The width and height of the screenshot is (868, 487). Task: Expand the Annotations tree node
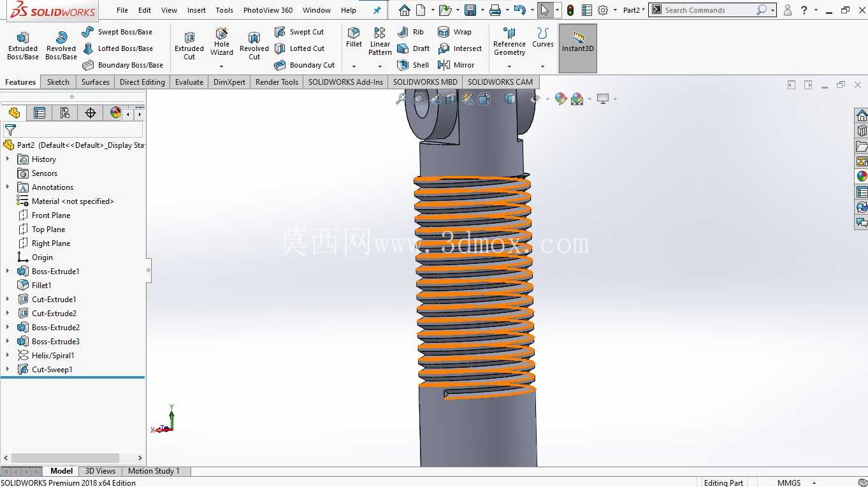[8, 187]
